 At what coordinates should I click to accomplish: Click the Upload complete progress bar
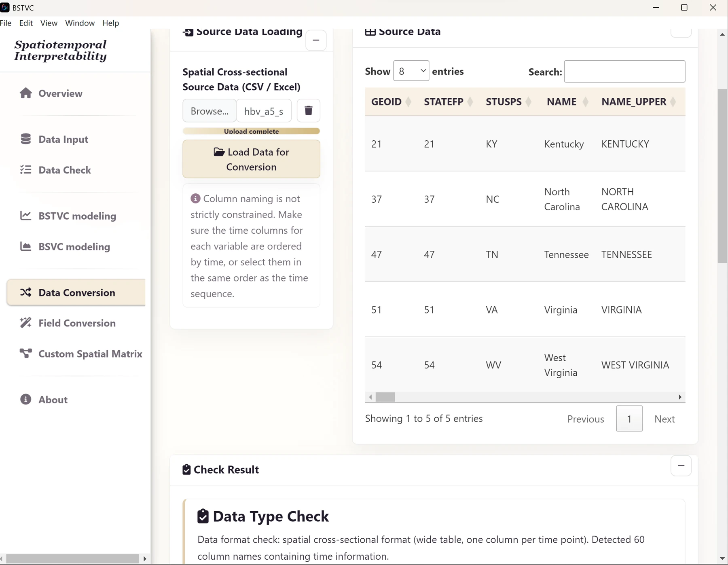coord(251,131)
